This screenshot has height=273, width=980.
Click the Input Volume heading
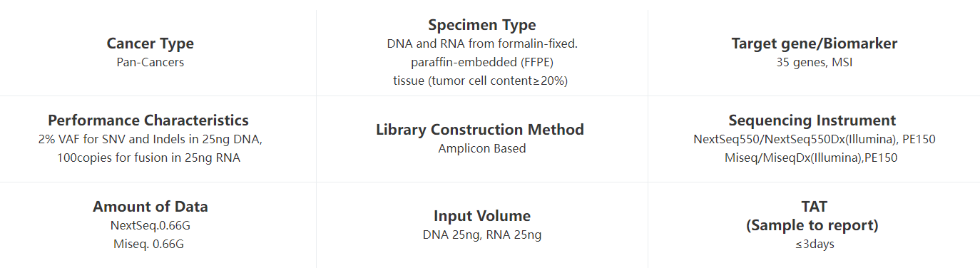[x=481, y=216]
